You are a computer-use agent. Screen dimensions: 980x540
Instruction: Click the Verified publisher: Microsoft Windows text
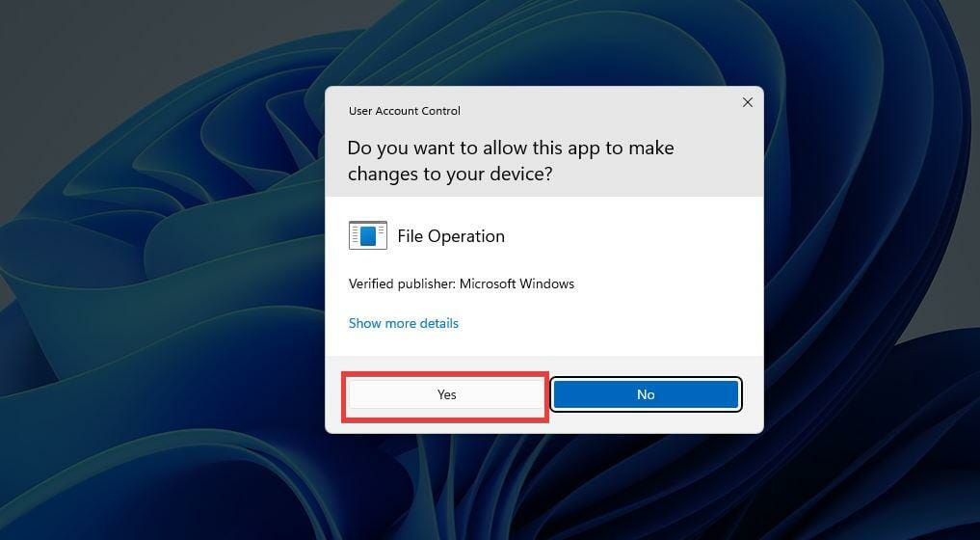[462, 284]
